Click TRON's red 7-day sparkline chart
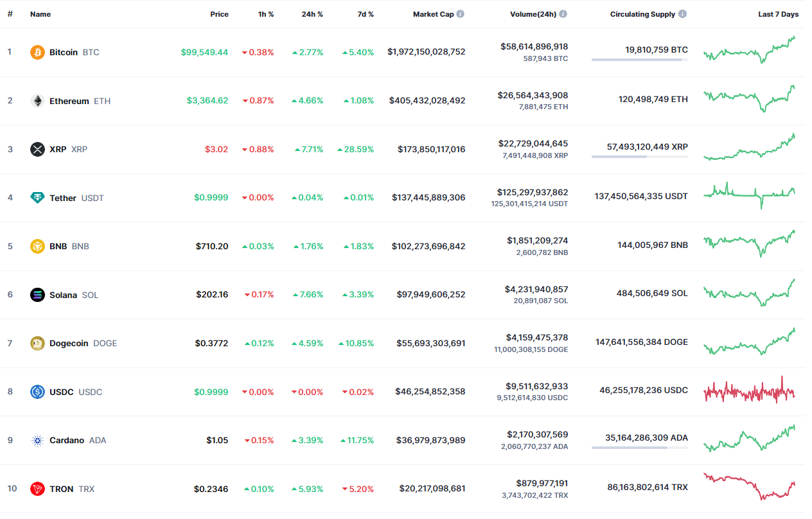Viewport: 812px width, 519px height. point(749,486)
